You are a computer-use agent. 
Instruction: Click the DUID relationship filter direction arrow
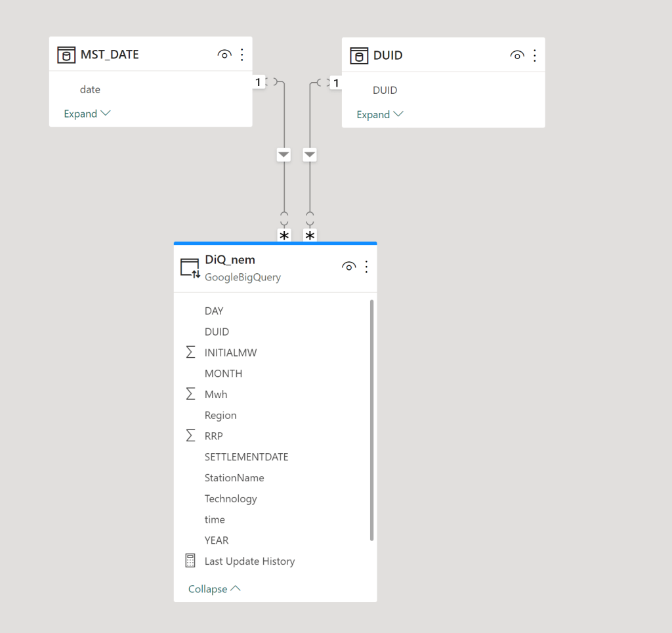pos(310,155)
